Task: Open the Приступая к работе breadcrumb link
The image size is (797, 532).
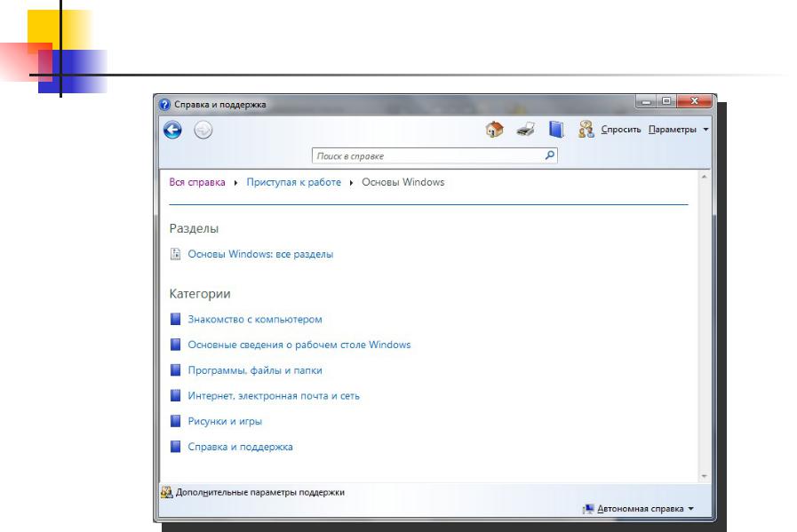Action: (294, 182)
